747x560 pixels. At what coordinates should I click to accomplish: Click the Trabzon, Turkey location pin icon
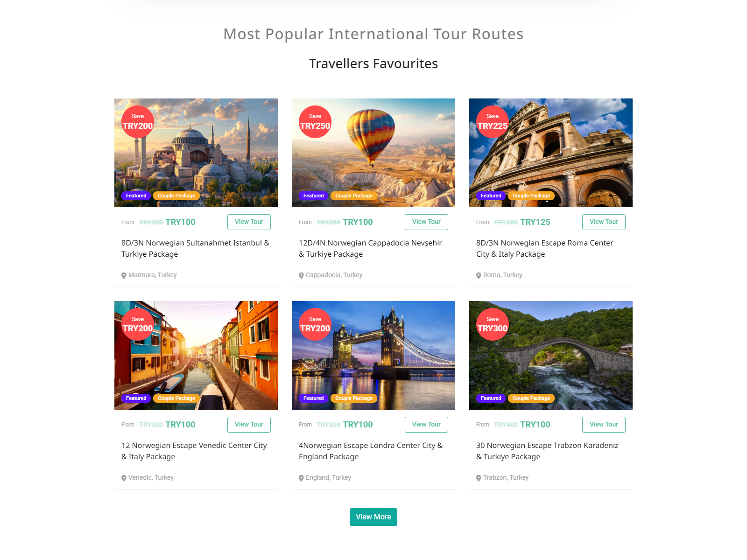(x=479, y=478)
